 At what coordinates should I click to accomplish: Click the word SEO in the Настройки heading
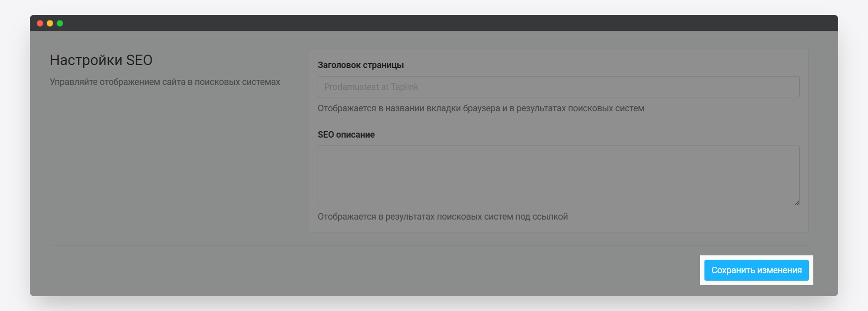coord(139,60)
